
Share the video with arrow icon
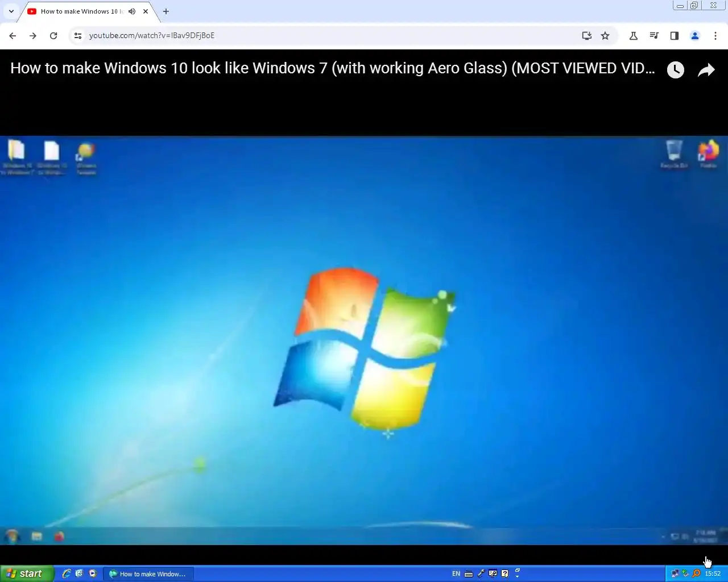706,70
